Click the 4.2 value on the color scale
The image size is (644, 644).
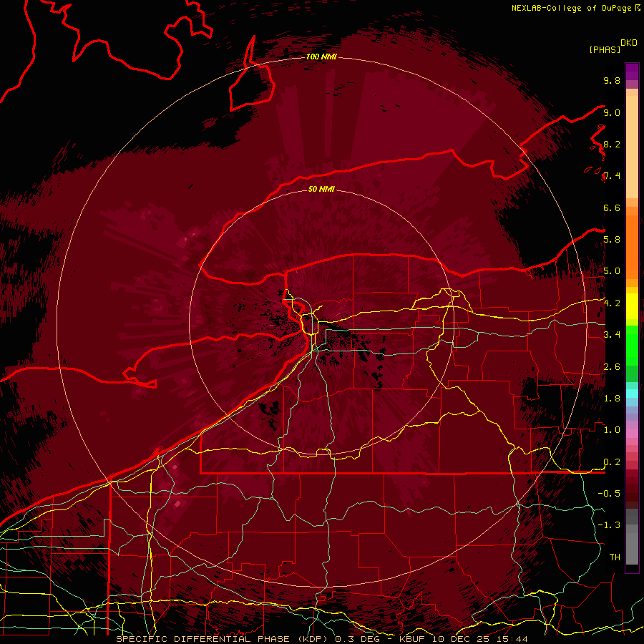coord(612,303)
